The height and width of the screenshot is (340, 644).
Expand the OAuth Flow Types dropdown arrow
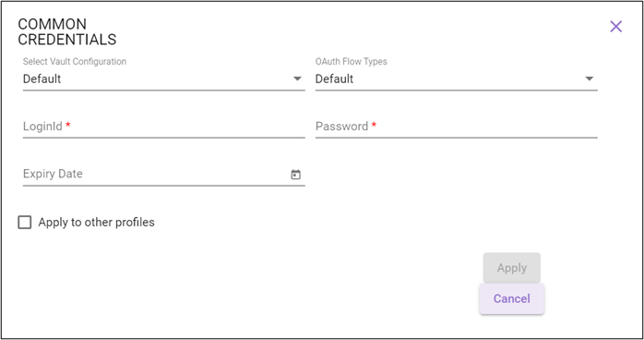coord(590,79)
